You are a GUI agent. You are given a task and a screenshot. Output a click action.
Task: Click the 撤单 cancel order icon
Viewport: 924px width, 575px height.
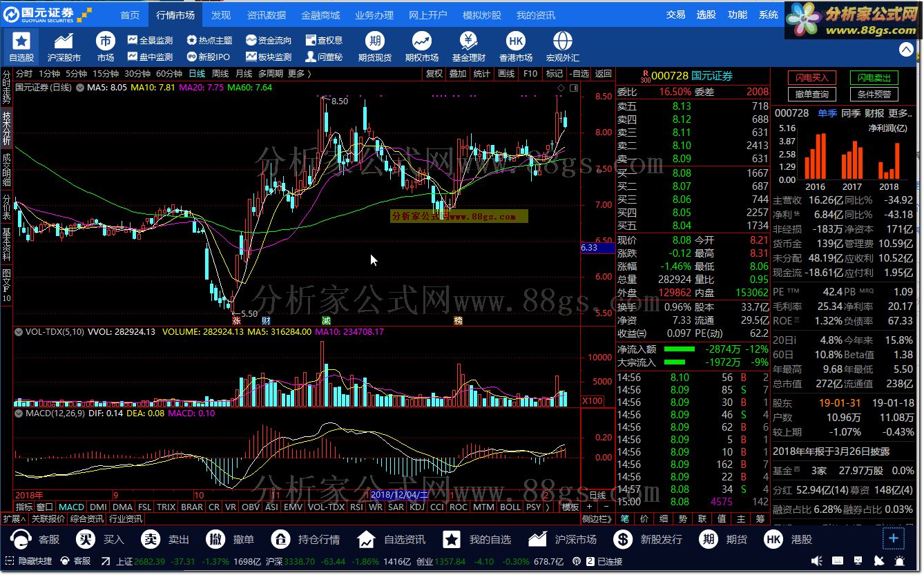click(x=216, y=539)
